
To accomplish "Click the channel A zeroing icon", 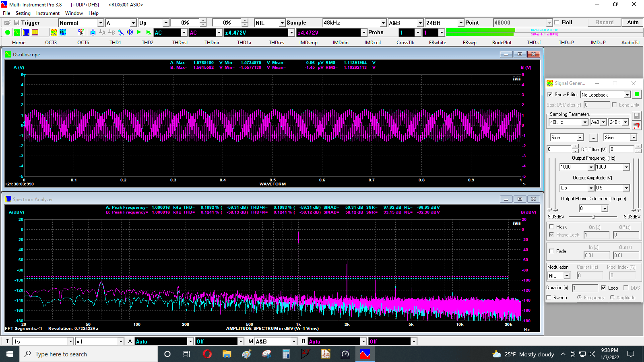I will (102, 33).
